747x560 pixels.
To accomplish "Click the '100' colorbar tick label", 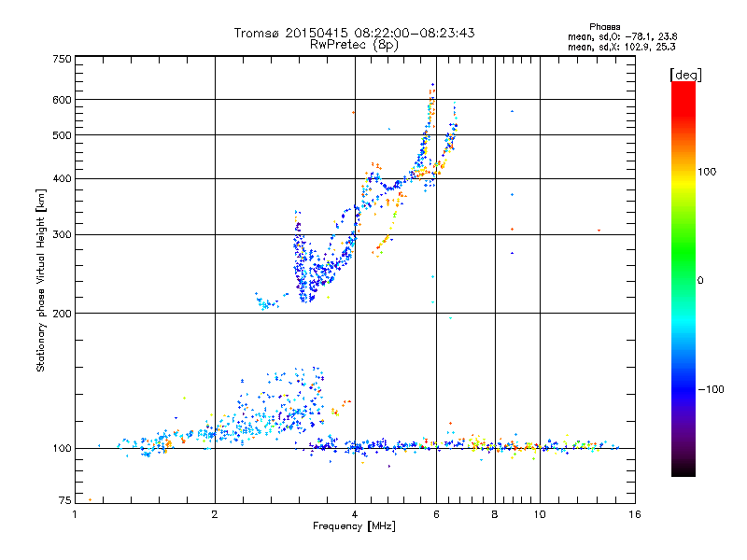I will pos(707,172).
